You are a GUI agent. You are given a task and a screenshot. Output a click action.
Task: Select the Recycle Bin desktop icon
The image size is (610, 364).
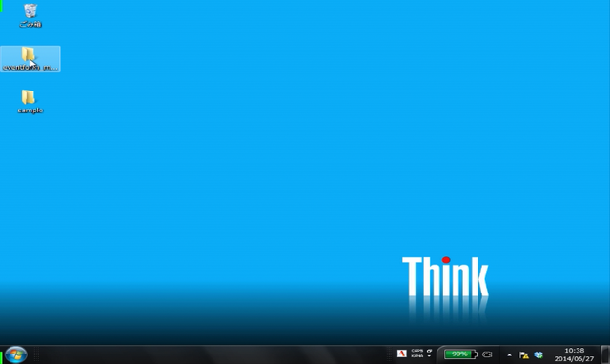point(30,15)
